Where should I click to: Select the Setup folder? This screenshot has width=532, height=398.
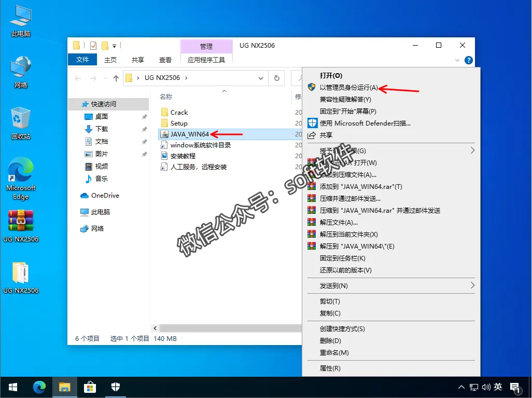click(179, 123)
